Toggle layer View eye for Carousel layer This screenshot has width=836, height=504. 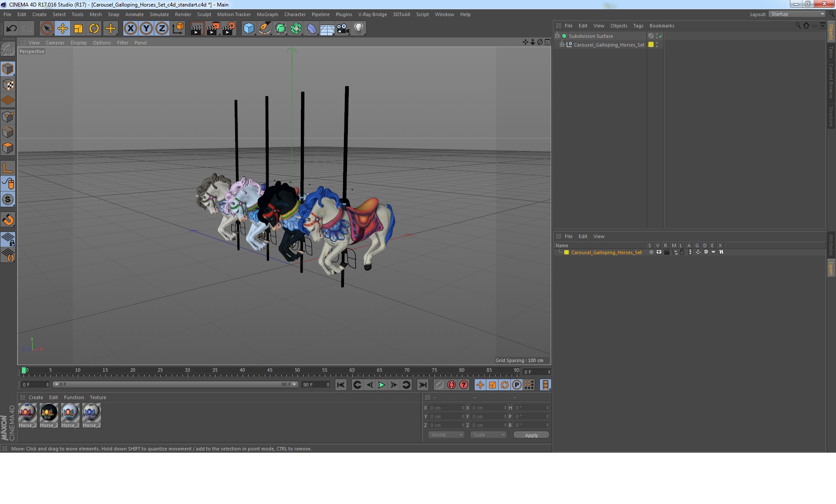tap(659, 252)
